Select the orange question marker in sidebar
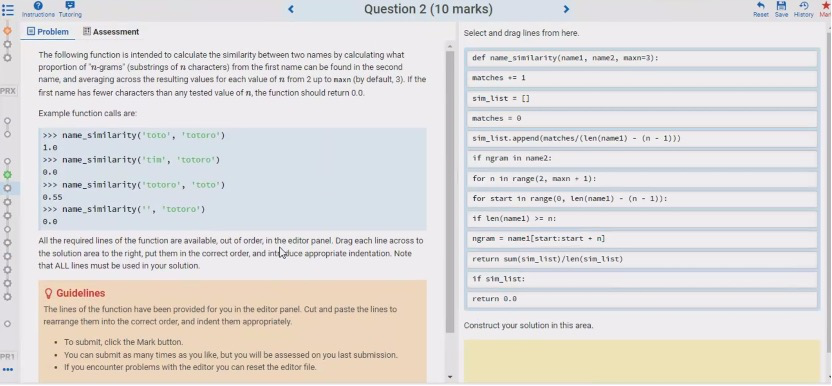The height and width of the screenshot is (386, 832). (x=7, y=31)
